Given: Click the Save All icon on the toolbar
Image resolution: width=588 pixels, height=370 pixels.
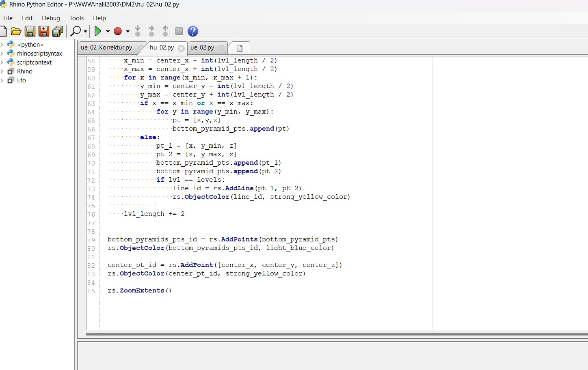Looking at the screenshot, I should pyautogui.click(x=58, y=31).
